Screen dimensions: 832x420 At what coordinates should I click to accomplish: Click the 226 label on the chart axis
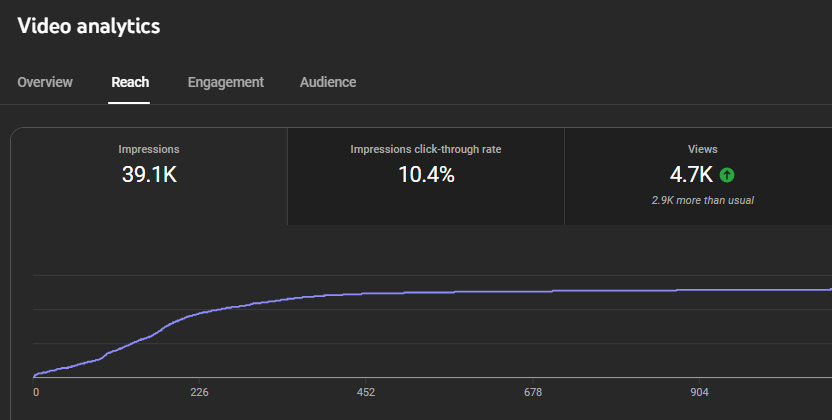(x=200, y=392)
